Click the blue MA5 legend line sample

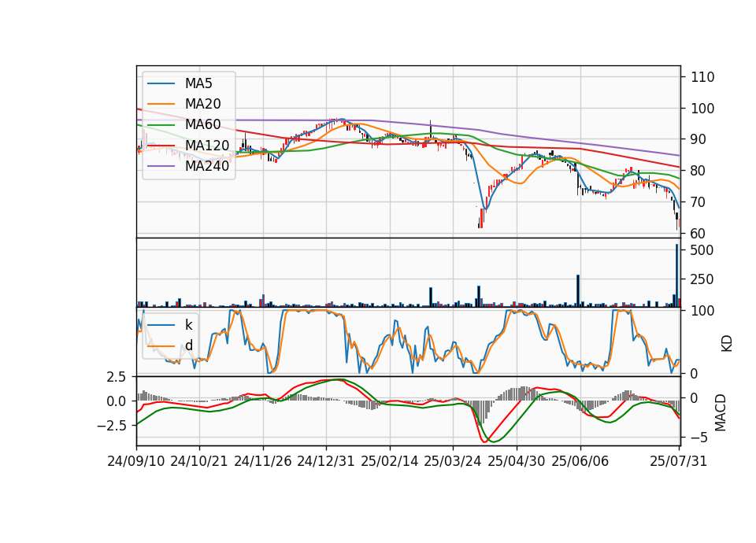pyautogui.click(x=161, y=83)
